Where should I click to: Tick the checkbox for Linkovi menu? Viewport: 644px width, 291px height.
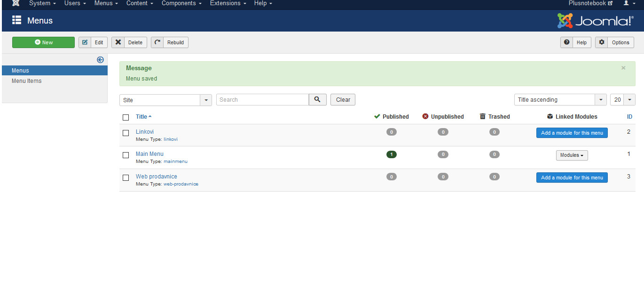126,133
